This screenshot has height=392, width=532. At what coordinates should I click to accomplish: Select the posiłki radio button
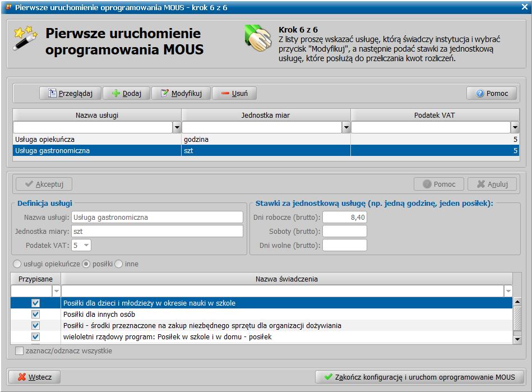tap(86, 264)
